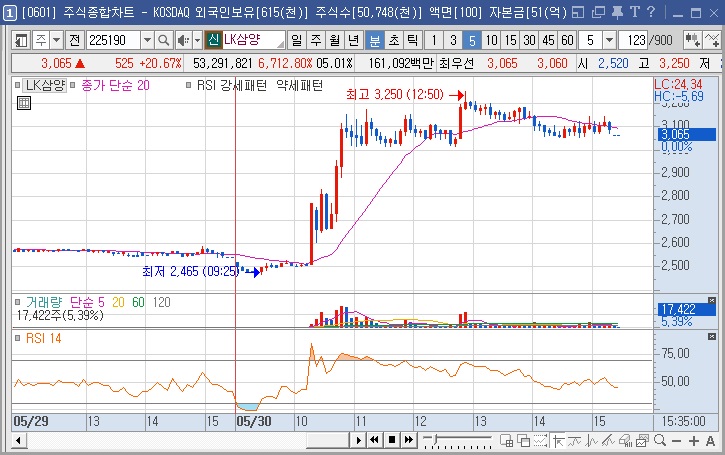Open the data grid table icon on chart
This screenshot has height=455, width=725.
click(x=24, y=103)
